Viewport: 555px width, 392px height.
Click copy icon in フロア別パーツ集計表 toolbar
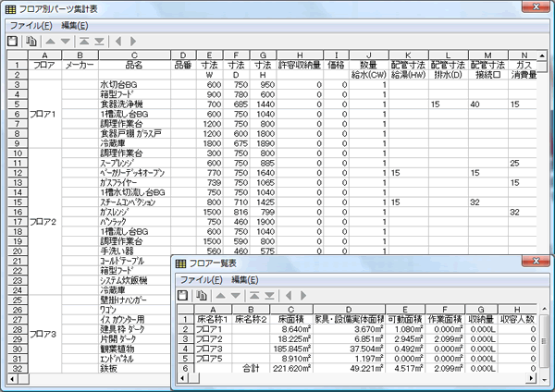coord(31,42)
